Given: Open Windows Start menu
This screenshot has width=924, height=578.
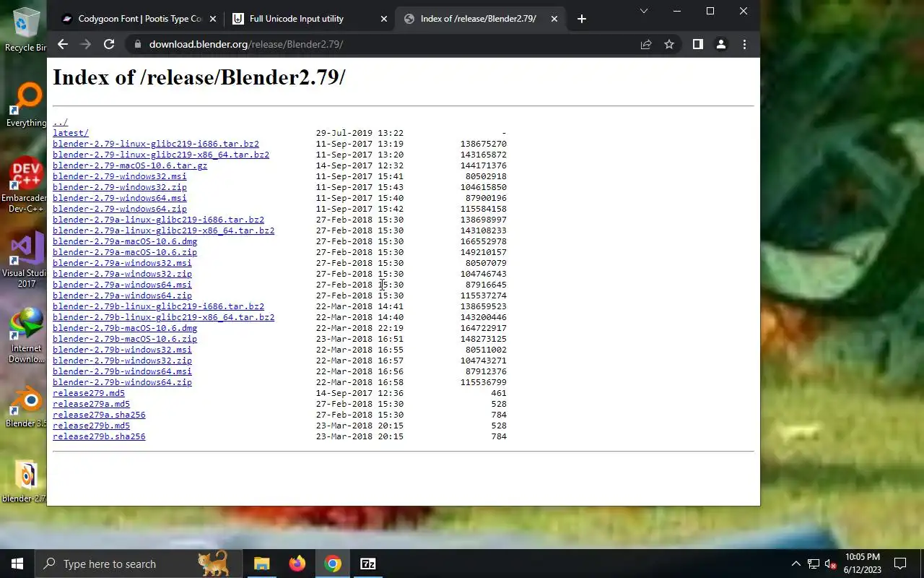Looking at the screenshot, I should (17, 564).
